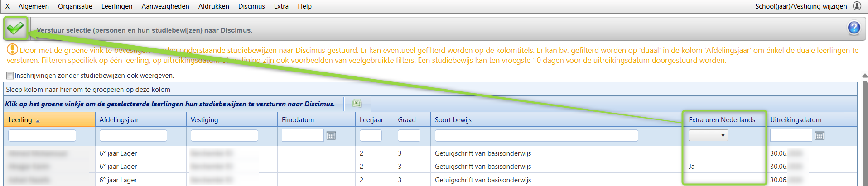
Task: Click School(jaar)/Vestiging wijzigen
Action: point(800,6)
